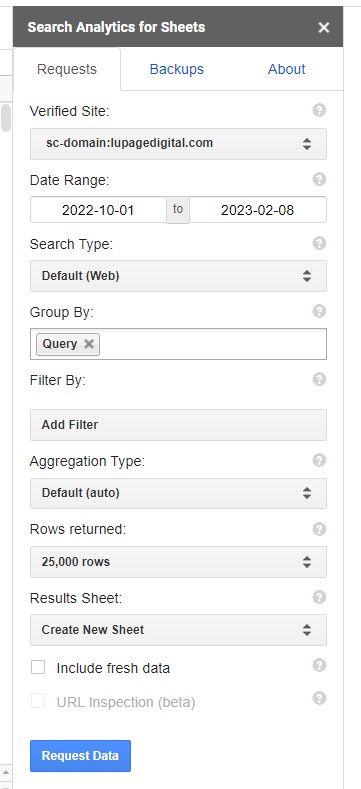
Task: Open help tooltip for Search Type
Action: (319, 243)
